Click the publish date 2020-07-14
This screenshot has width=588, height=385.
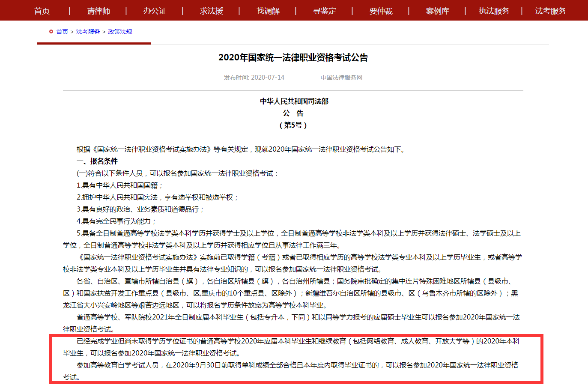click(x=267, y=78)
